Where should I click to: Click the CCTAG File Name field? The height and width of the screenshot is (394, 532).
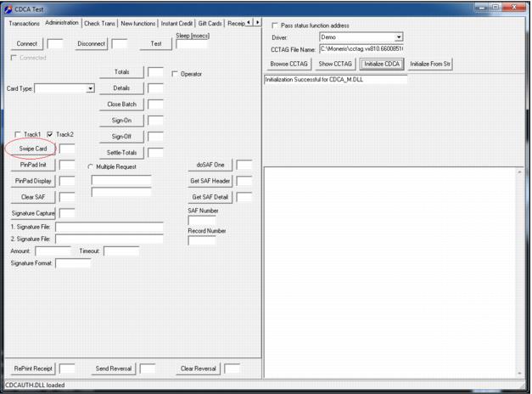click(361, 50)
